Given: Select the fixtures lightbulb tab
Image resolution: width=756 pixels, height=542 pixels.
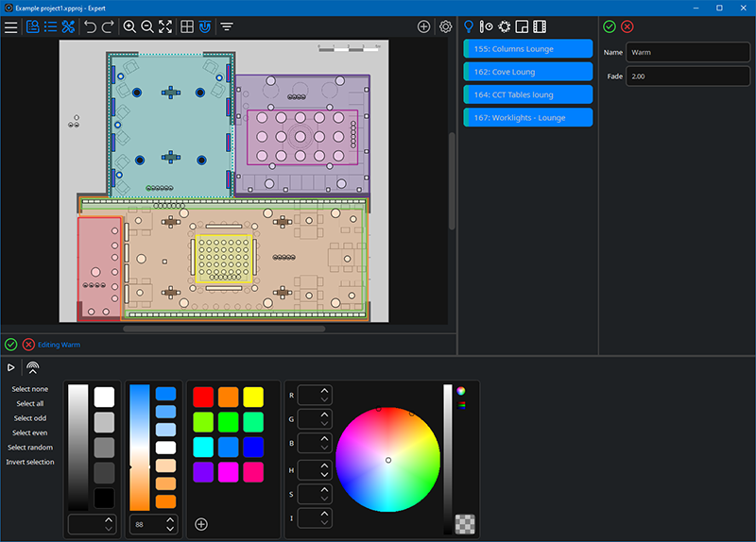Looking at the screenshot, I should pyautogui.click(x=468, y=27).
